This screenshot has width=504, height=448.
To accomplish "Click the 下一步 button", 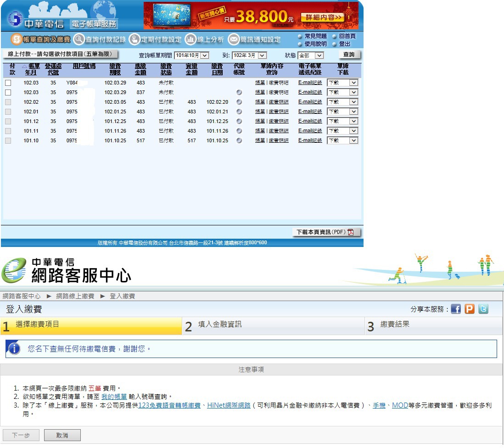I will pos(21,435).
